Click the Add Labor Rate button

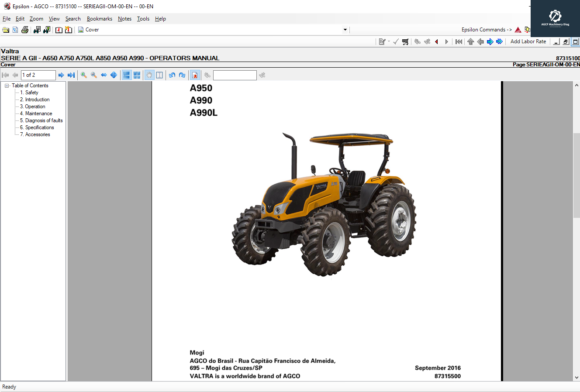click(528, 41)
